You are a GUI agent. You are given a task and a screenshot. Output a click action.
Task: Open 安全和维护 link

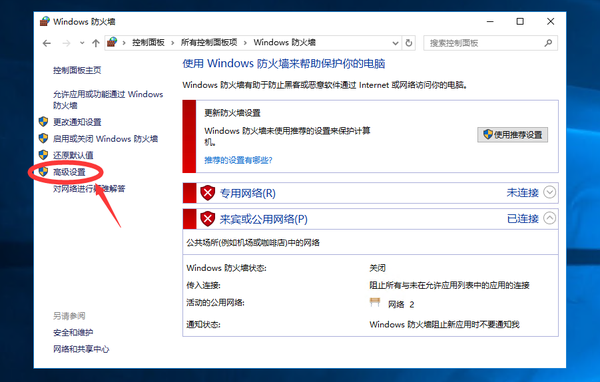[73, 333]
